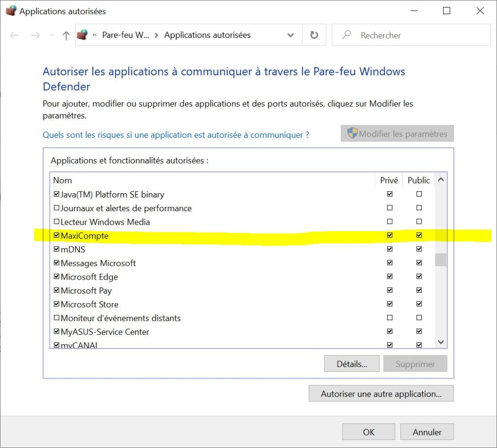Click the list scrollbar thumb

(441, 260)
